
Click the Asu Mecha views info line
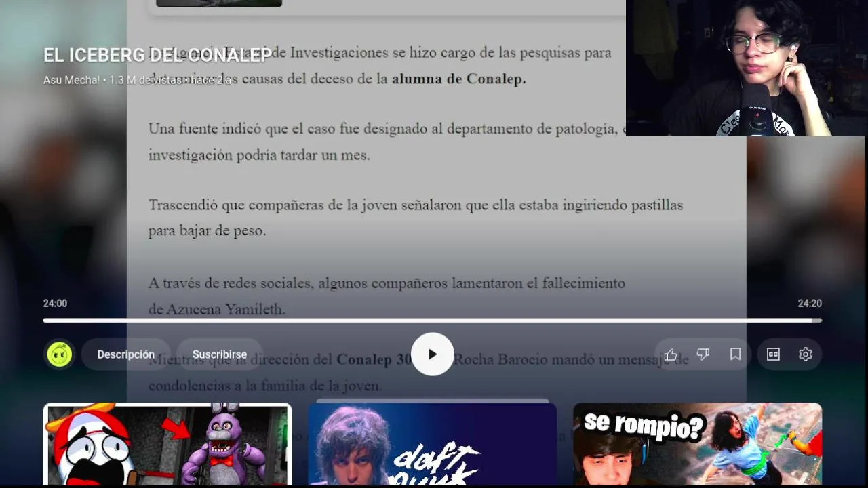pos(138,80)
